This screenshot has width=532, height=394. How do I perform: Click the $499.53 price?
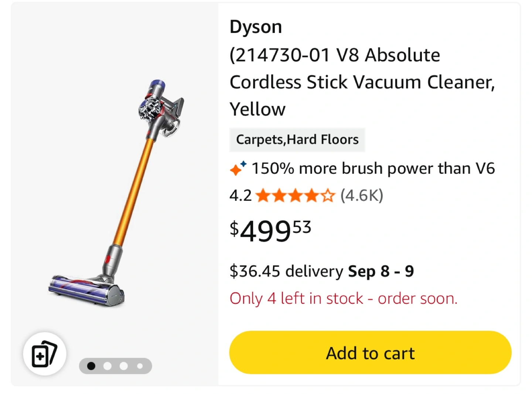pyautogui.click(x=270, y=230)
